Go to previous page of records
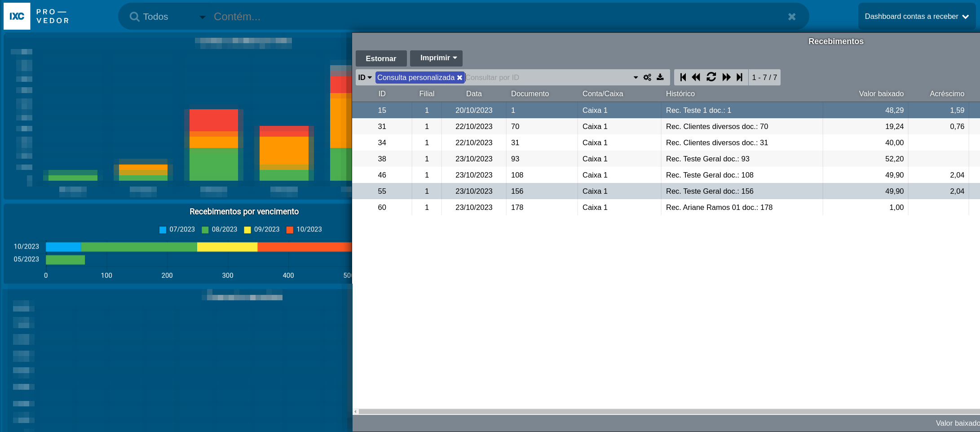The height and width of the screenshot is (432, 980). click(696, 77)
